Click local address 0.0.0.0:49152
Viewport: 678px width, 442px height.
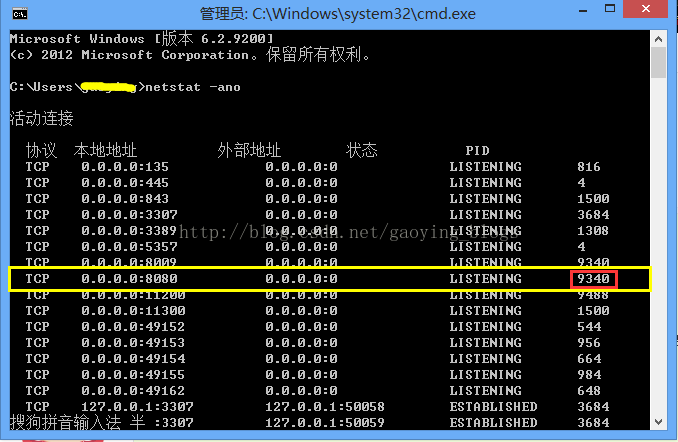133,327
